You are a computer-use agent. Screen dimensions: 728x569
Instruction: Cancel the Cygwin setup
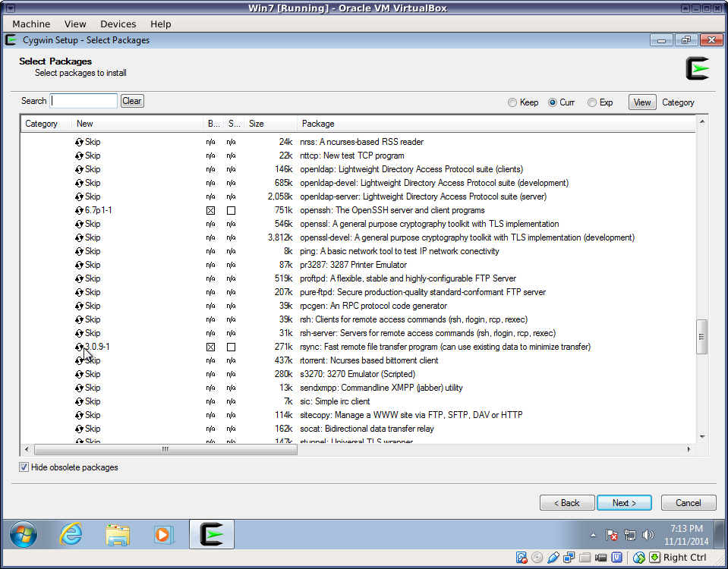point(688,503)
